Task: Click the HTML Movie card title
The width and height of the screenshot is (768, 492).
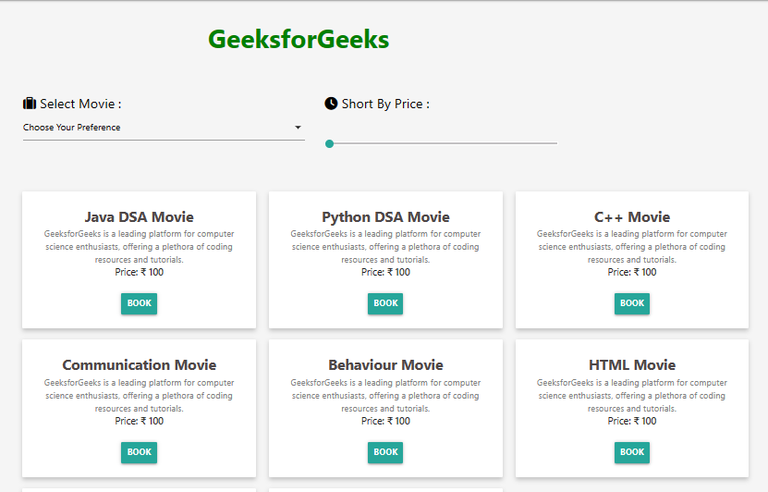Action: (632, 365)
